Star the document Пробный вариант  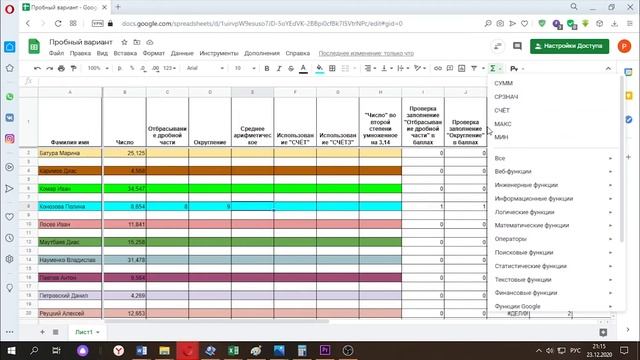124,42
